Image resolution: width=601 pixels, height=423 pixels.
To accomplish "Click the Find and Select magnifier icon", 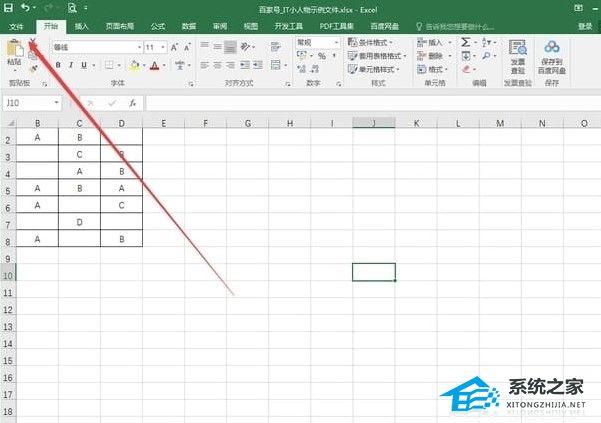I will 486,56.
